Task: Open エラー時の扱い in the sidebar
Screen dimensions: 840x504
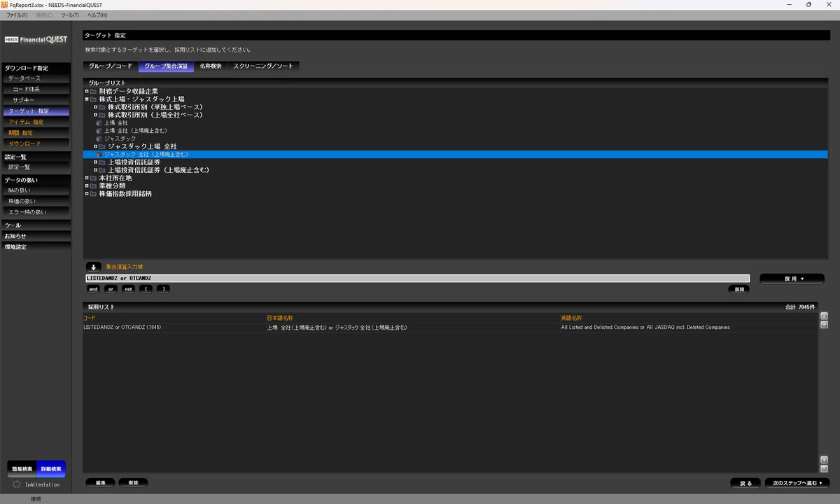Action: pyautogui.click(x=35, y=212)
